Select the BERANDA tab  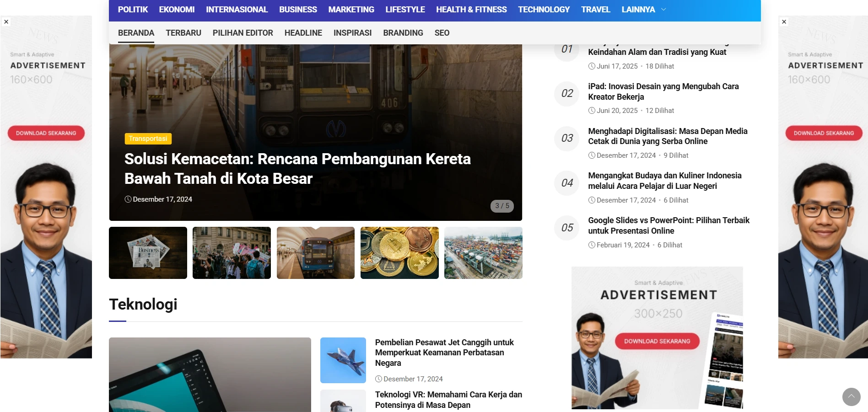click(x=136, y=33)
